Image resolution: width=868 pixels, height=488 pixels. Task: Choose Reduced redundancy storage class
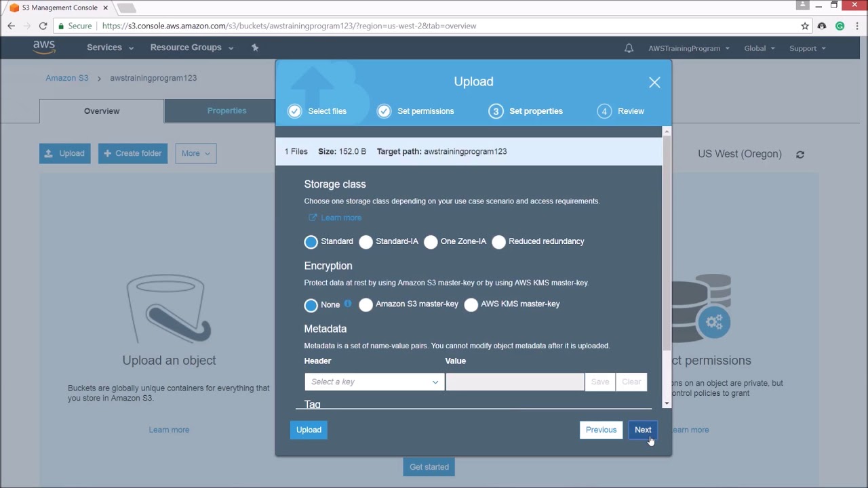click(x=498, y=242)
